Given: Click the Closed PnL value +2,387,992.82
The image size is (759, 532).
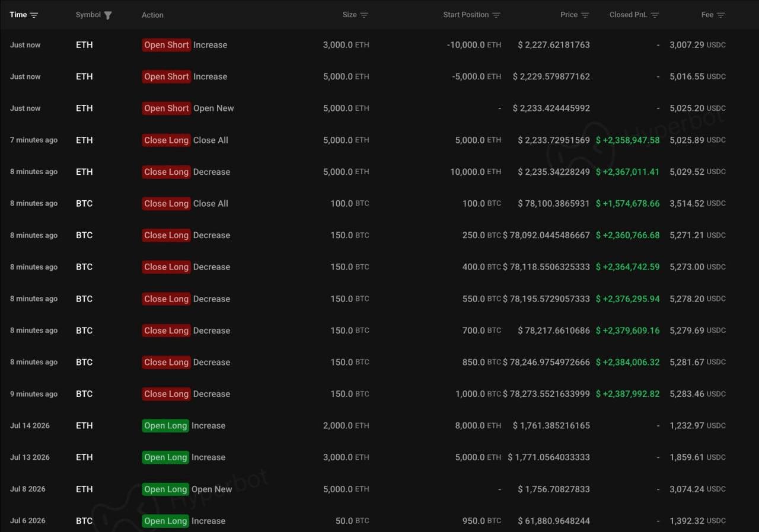Looking at the screenshot, I should [x=628, y=394].
